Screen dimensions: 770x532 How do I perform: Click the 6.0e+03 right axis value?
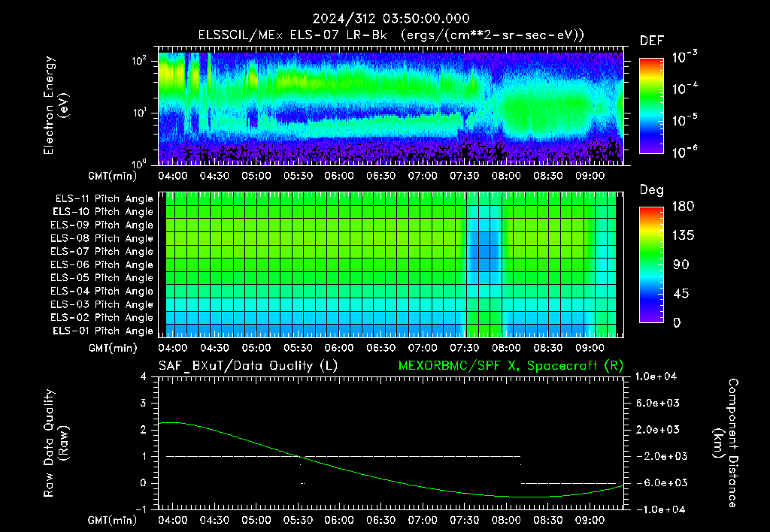pyautogui.click(x=658, y=403)
